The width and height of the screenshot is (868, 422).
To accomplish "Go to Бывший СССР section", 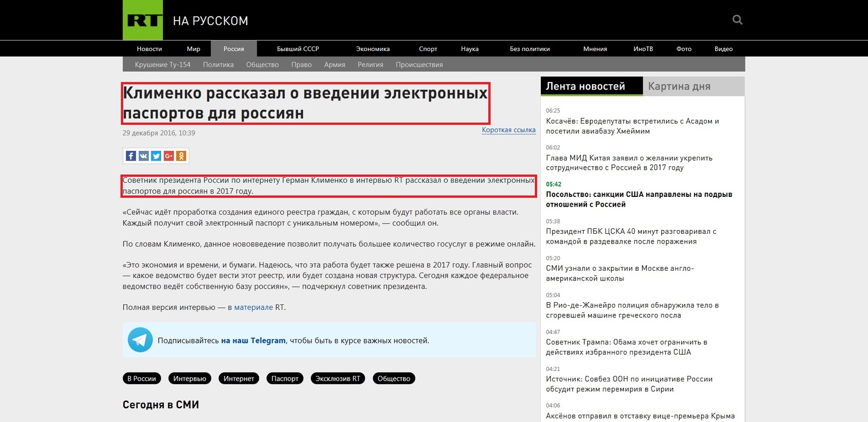I will click(298, 49).
